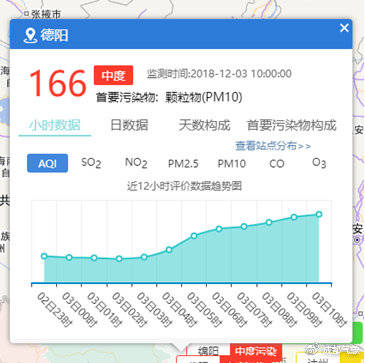Select the 首要污染物构成 tab

tap(291, 126)
